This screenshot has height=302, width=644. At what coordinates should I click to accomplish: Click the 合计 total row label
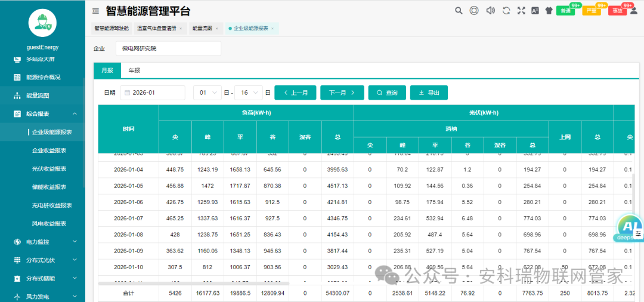click(128, 294)
